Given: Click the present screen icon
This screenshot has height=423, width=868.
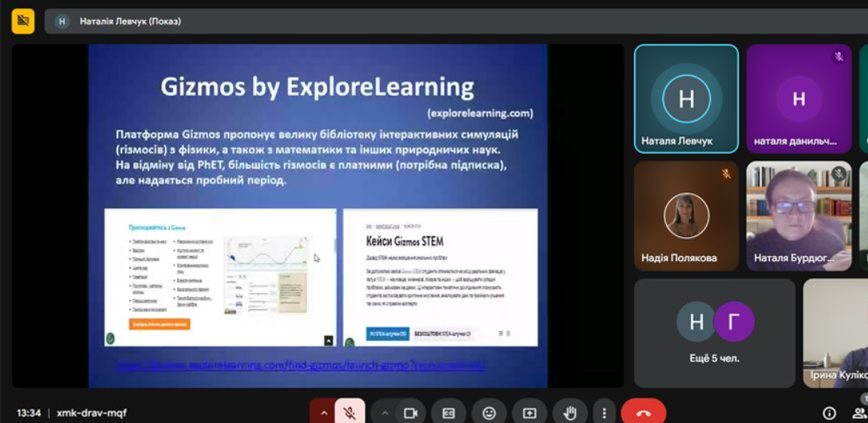Looking at the screenshot, I should pos(529,413).
